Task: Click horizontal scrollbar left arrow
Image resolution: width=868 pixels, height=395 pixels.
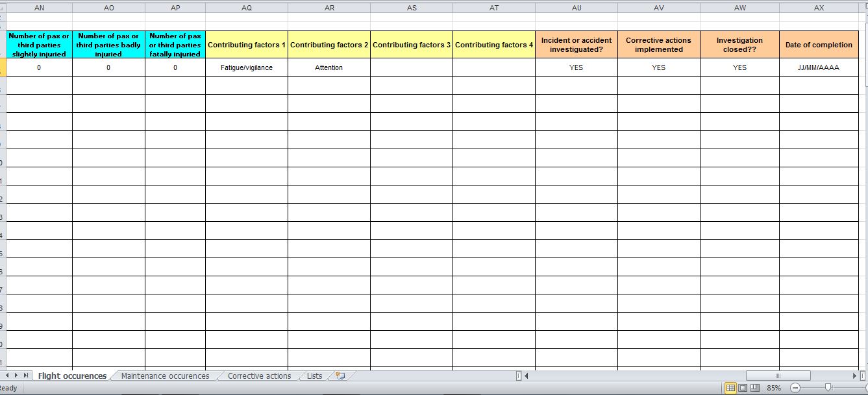Action: pyautogui.click(x=527, y=376)
